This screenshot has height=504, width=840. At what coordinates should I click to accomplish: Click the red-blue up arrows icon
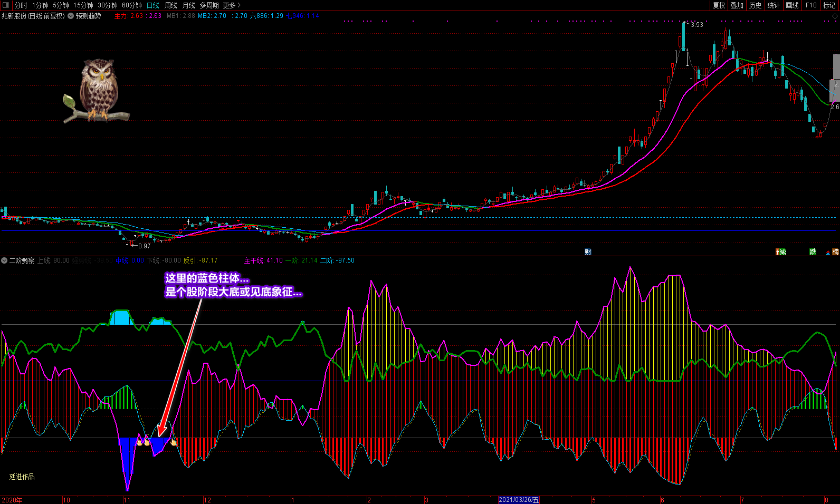tap(828, 252)
